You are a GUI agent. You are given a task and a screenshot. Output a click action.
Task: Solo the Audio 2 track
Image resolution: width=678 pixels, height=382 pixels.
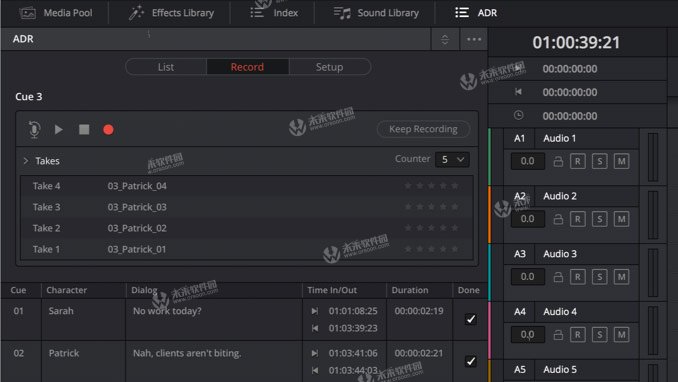[x=600, y=219]
